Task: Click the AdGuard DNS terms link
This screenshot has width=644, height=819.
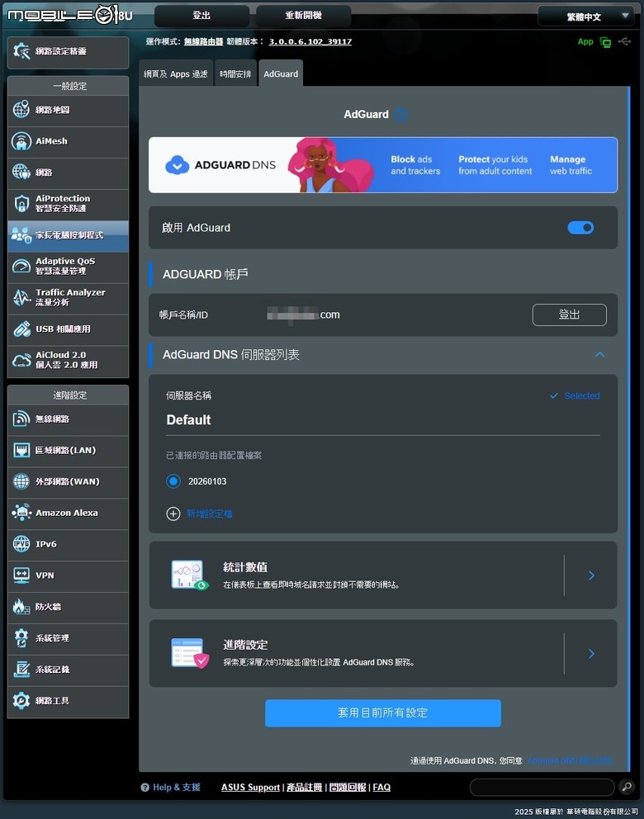Action: tap(570, 760)
